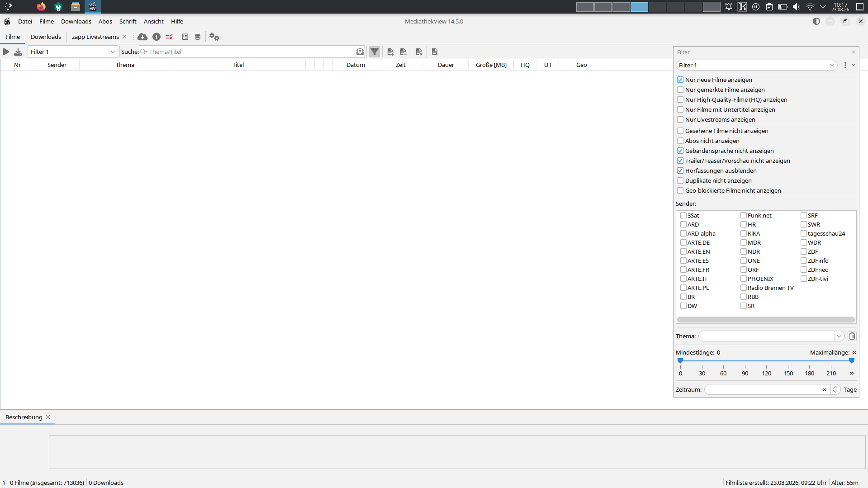This screenshot has width=868, height=488.
Task: Enable Gesehene Filme nicht anzeigen
Action: 680,131
